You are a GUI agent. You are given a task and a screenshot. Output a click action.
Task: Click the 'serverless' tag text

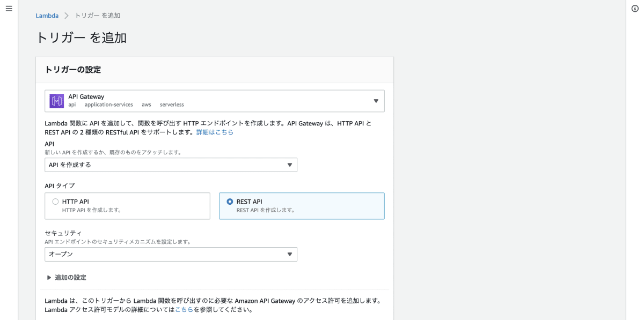(x=172, y=105)
